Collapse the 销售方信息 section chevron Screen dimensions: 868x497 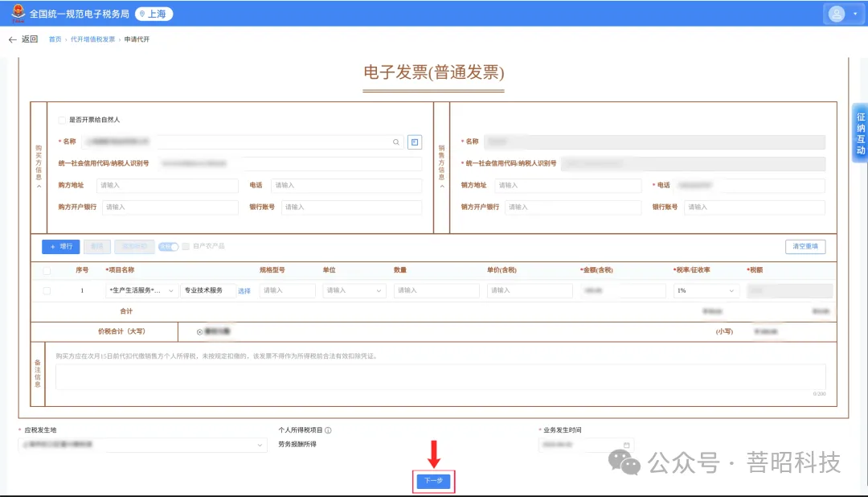click(442, 187)
